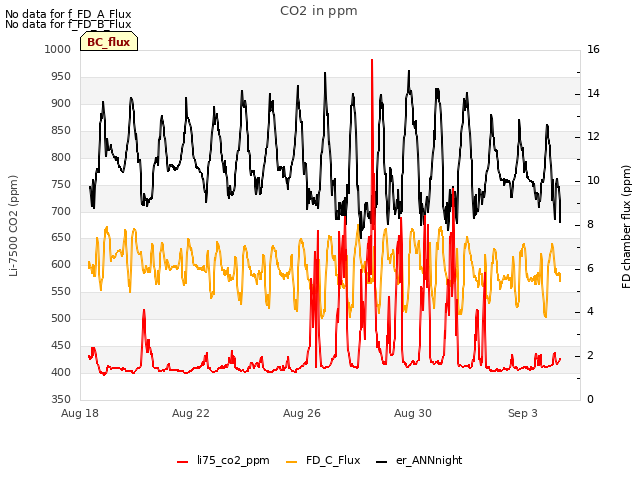This screenshot has height=480, width=640.
Task: Click the 400 left y-axis label
Action: (61, 372)
